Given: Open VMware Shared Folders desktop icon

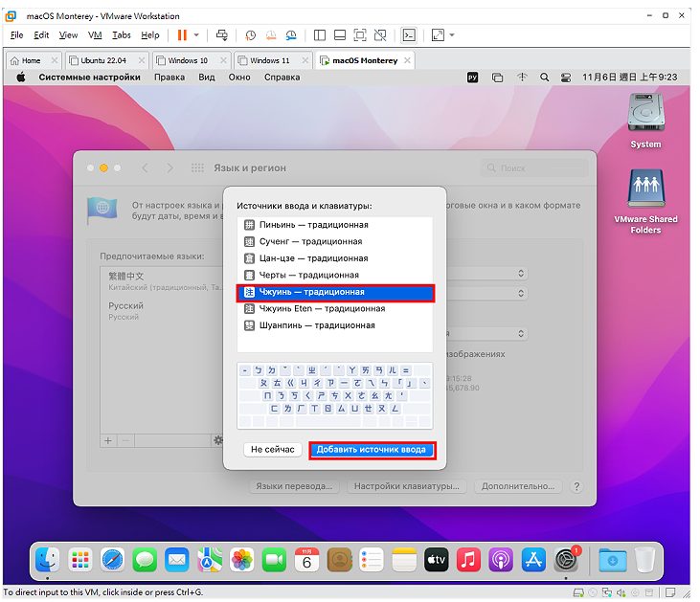Looking at the screenshot, I should [x=645, y=202].
